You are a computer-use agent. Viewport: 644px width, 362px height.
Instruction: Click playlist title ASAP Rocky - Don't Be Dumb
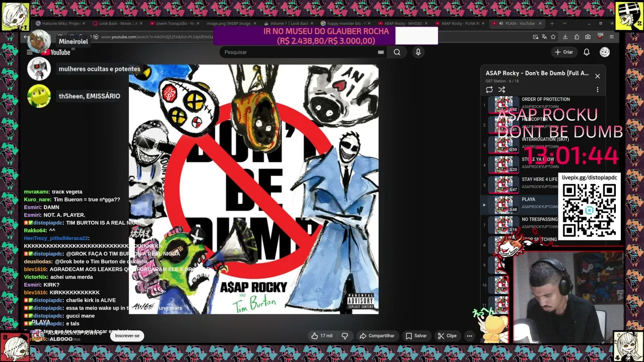coord(537,73)
